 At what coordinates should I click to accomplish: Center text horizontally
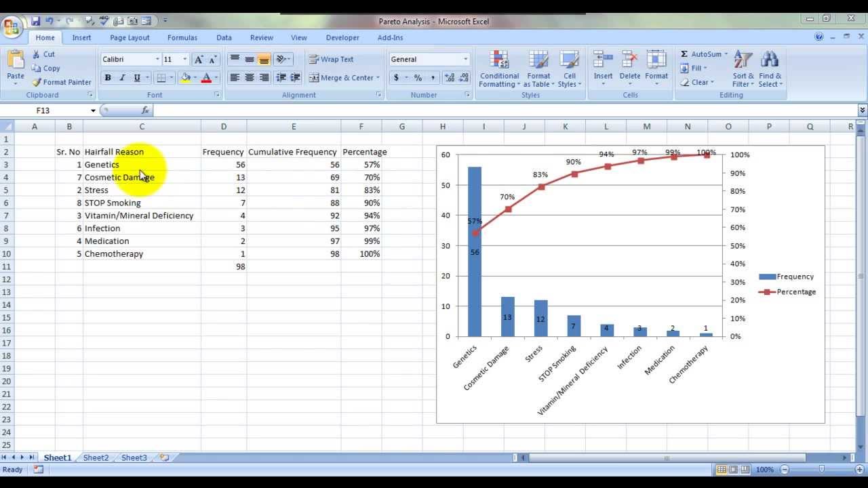point(250,78)
